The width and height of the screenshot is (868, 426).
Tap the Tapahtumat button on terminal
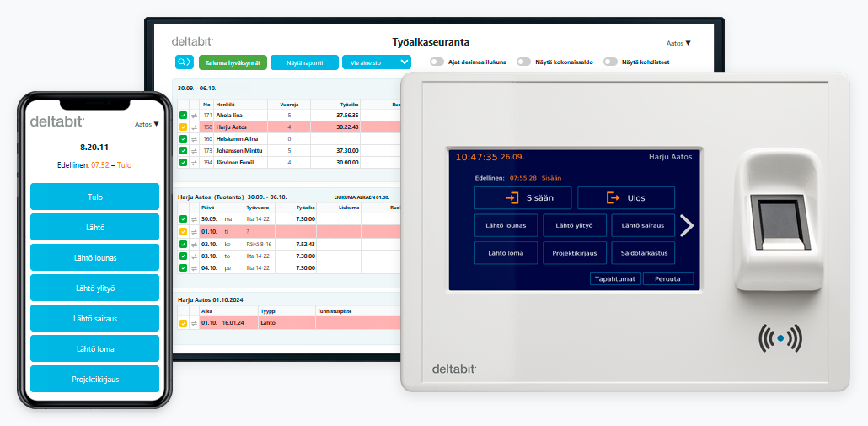(615, 278)
